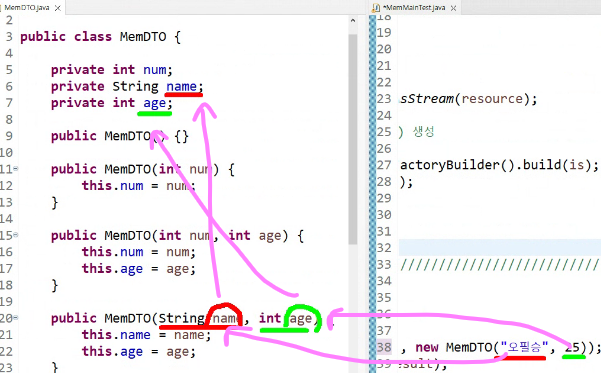
Task: Click the highlighted current line 32 in MemMainTest
Action: point(500,248)
